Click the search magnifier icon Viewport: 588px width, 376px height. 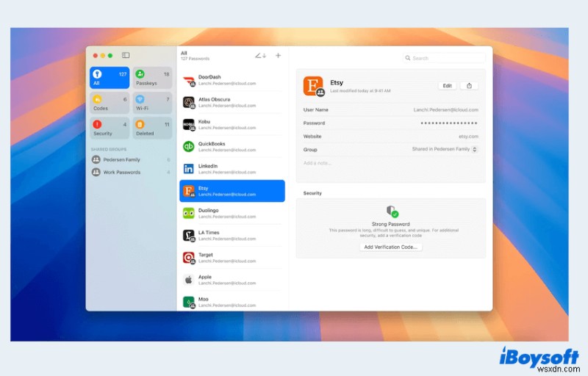(408, 58)
